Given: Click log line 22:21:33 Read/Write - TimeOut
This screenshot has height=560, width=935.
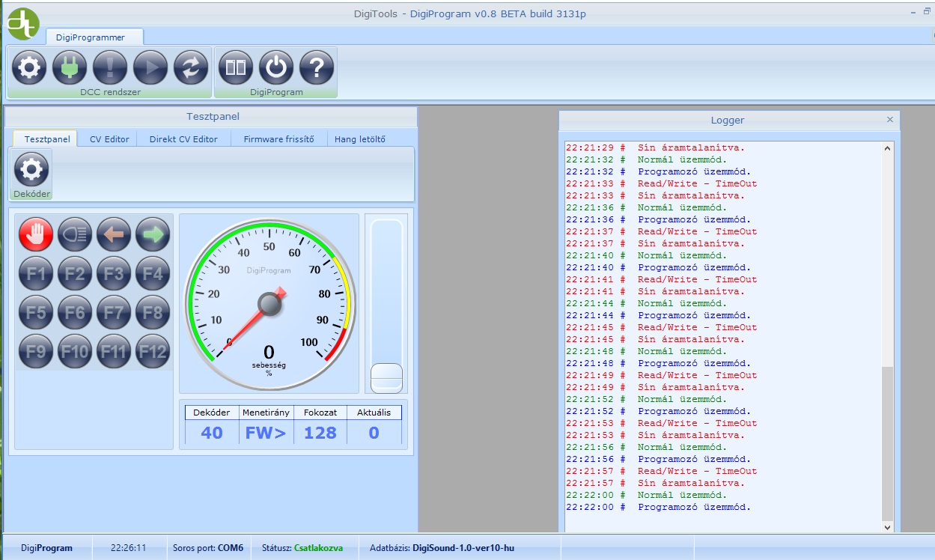Looking at the screenshot, I should click(x=661, y=183).
